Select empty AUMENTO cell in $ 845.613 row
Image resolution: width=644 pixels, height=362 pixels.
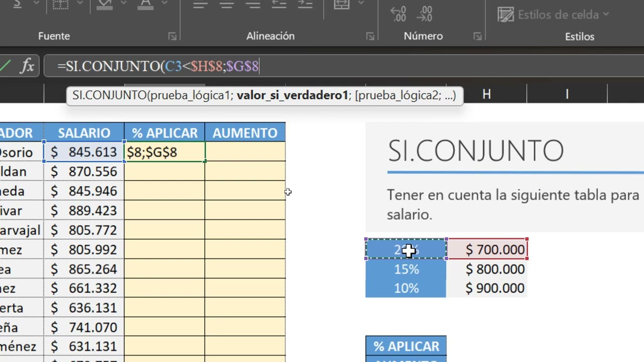[245, 152]
